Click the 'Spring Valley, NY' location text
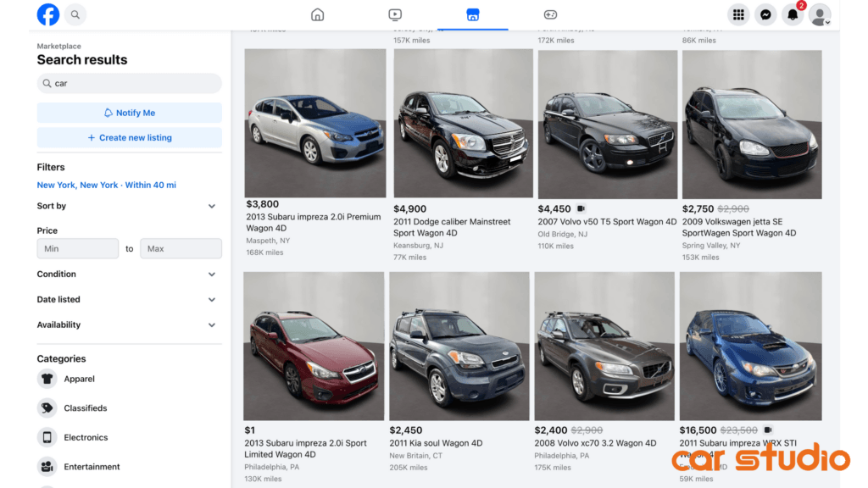The width and height of the screenshot is (868, 488). (711, 246)
